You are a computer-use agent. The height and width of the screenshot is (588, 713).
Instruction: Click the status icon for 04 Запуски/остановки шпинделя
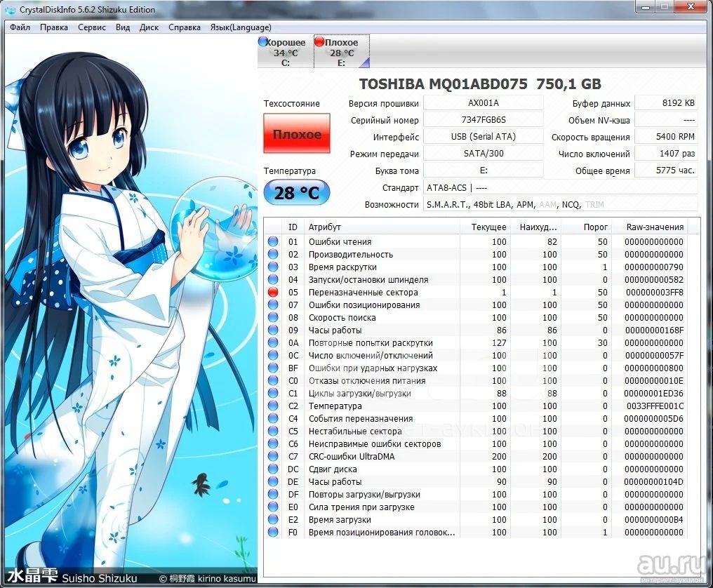(x=273, y=279)
